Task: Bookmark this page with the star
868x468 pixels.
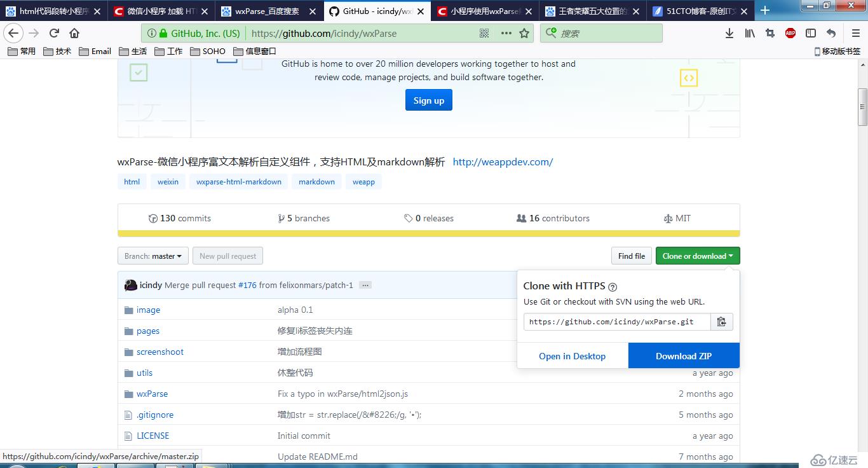Action: tap(524, 33)
